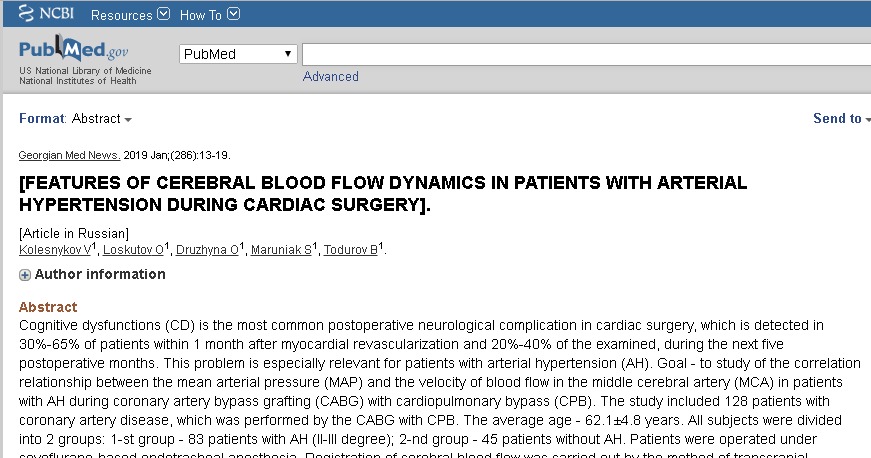Open author Maruniak S link
Screen dimensions: 871x458
(281, 250)
